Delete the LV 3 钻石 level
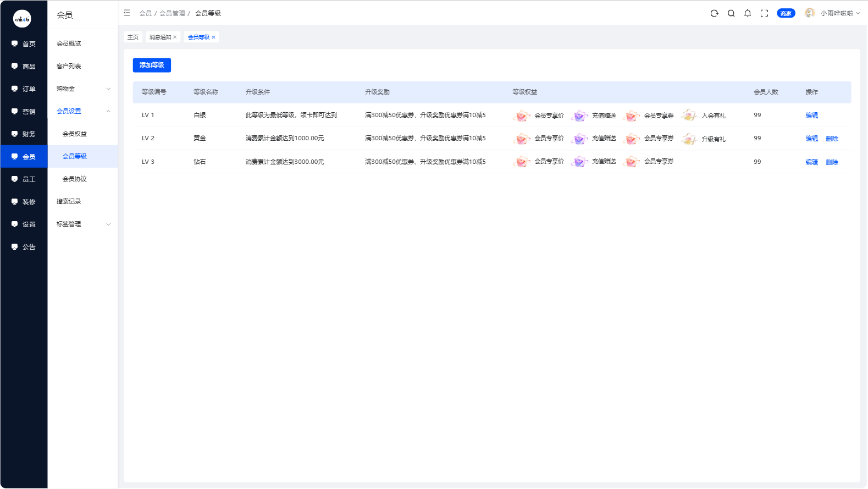Image resolution: width=868 pixels, height=489 pixels. point(832,162)
